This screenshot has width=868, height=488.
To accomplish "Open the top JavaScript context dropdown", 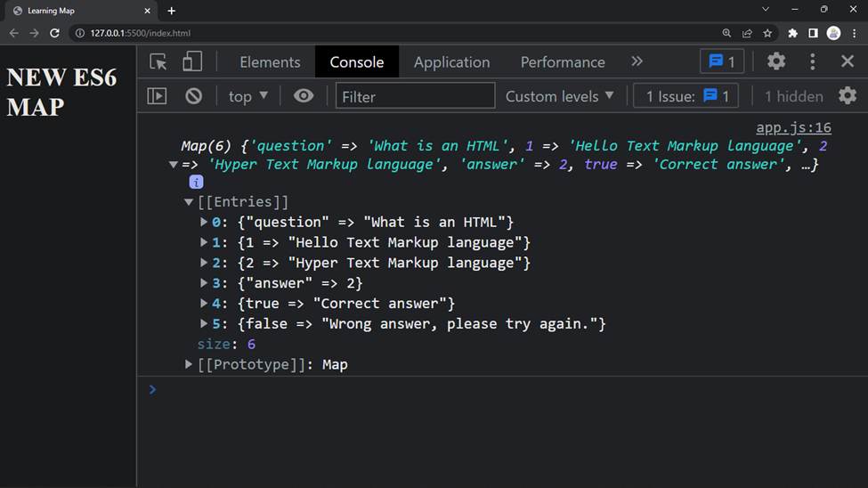I will 248,96.
